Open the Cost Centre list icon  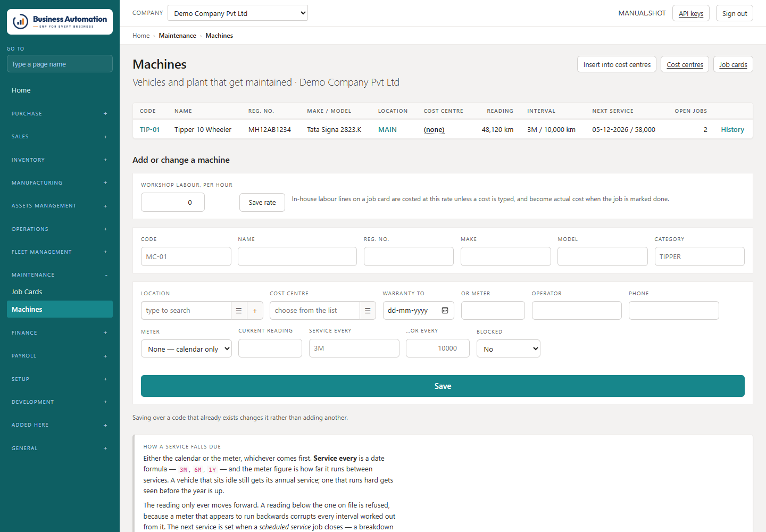coord(368,311)
